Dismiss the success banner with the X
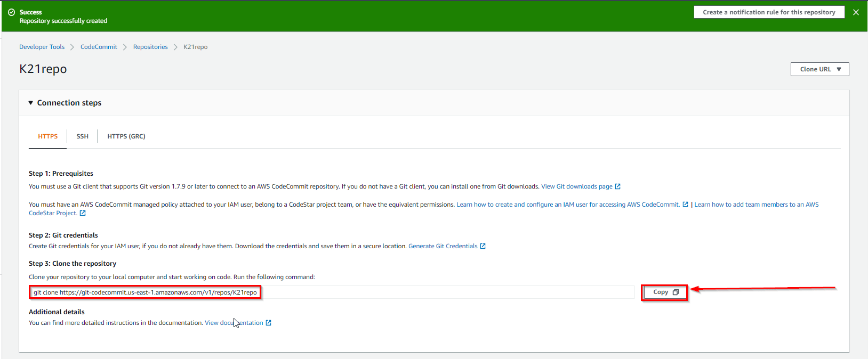 (856, 12)
